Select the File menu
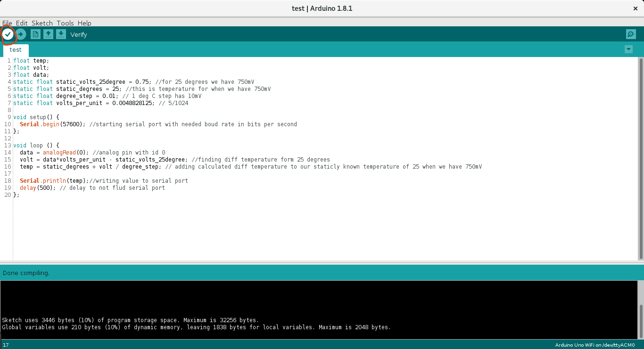Screen dimensions: 644x349 click(x=7, y=23)
